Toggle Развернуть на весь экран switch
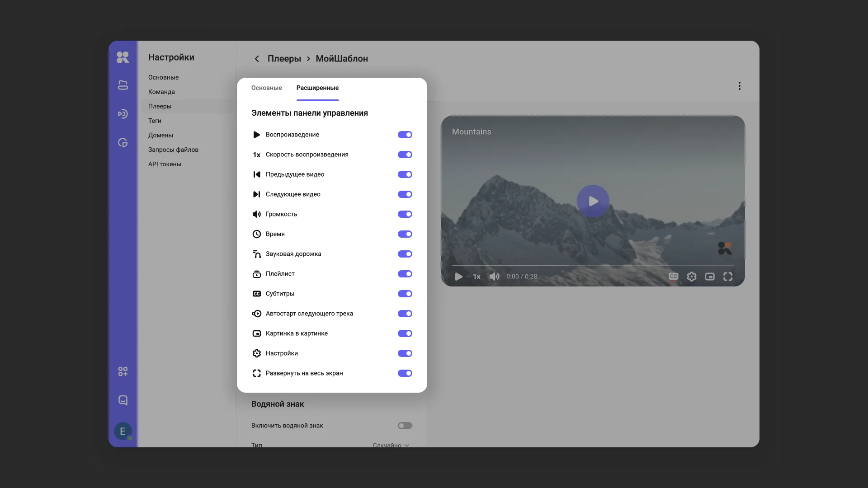 [405, 373]
